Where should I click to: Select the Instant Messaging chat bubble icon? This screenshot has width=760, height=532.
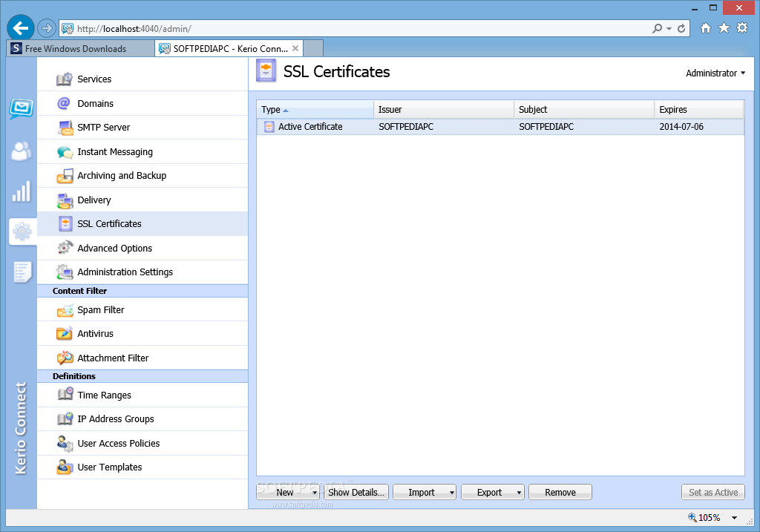point(65,152)
